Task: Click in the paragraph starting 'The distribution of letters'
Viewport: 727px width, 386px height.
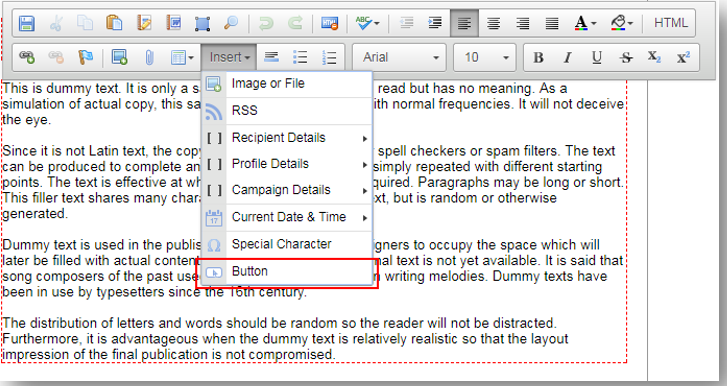Action: tap(285, 339)
